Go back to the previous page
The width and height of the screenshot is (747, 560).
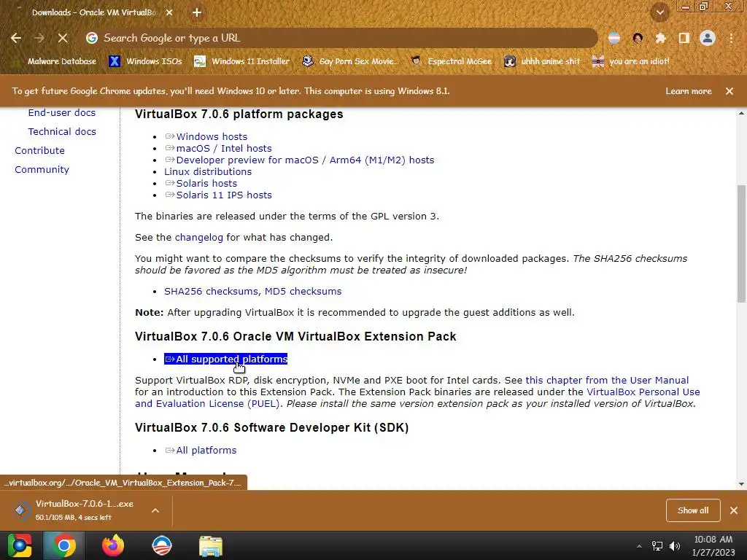coord(16,38)
